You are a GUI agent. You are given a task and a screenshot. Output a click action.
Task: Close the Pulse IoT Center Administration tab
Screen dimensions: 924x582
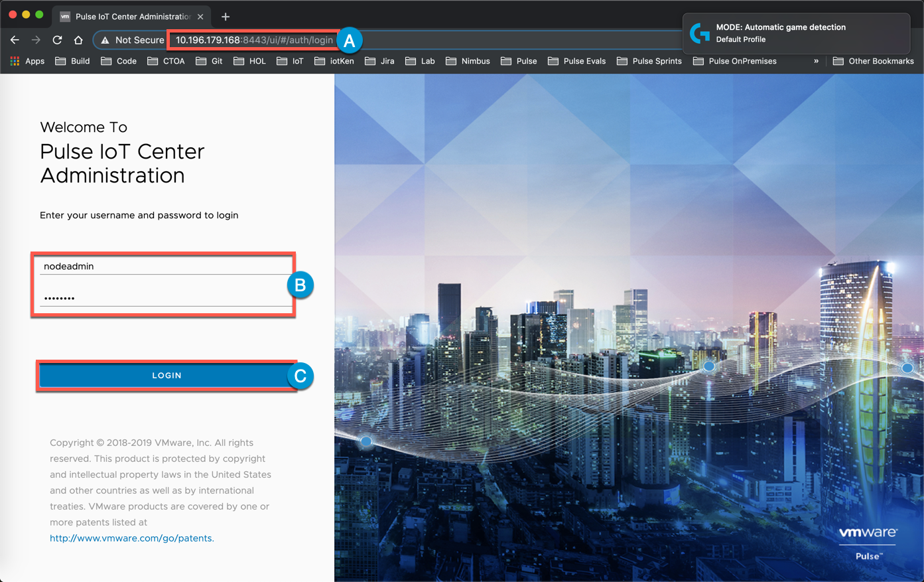[x=200, y=17]
